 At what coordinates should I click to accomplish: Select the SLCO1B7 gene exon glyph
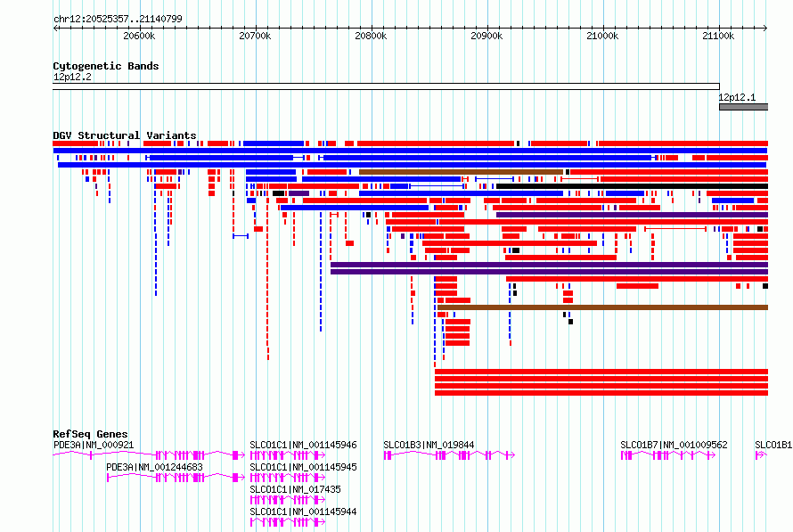(x=668, y=455)
